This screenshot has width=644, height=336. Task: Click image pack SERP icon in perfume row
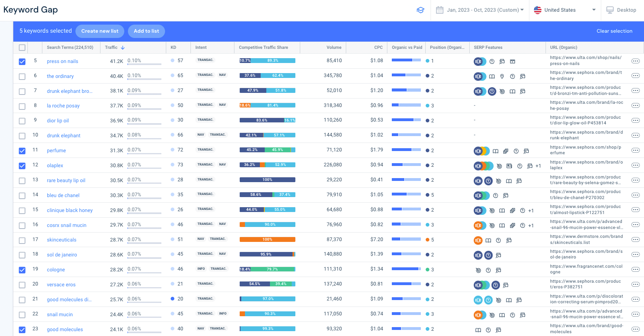[x=506, y=151]
